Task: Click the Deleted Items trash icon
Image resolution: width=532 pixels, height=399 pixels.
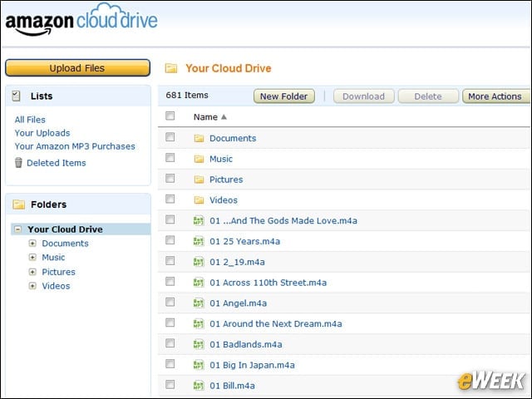Action: pyautogui.click(x=18, y=163)
